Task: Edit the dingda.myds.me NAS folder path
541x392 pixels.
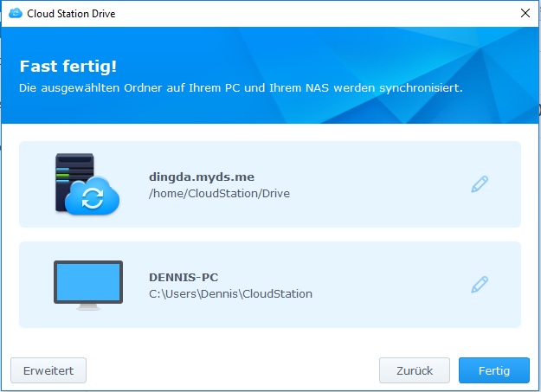Action: 480,184
